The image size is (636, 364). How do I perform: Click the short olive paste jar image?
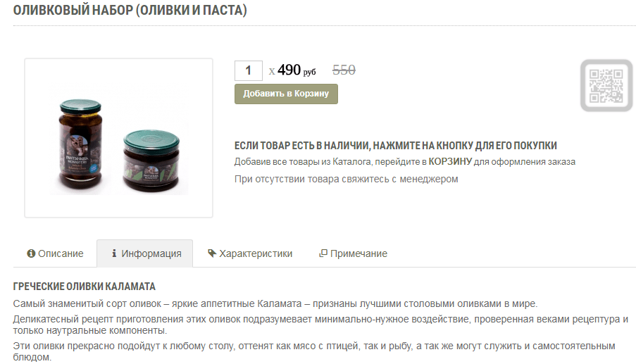(x=151, y=160)
